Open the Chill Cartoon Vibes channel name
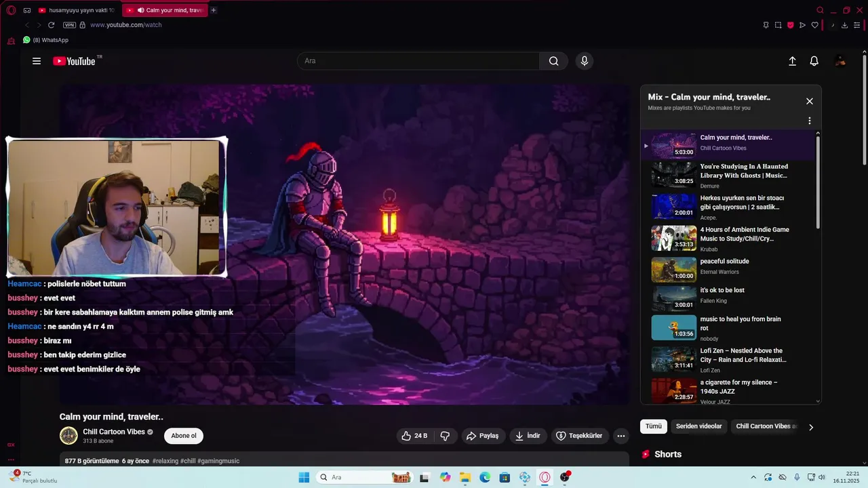868x488 pixels. point(114,432)
